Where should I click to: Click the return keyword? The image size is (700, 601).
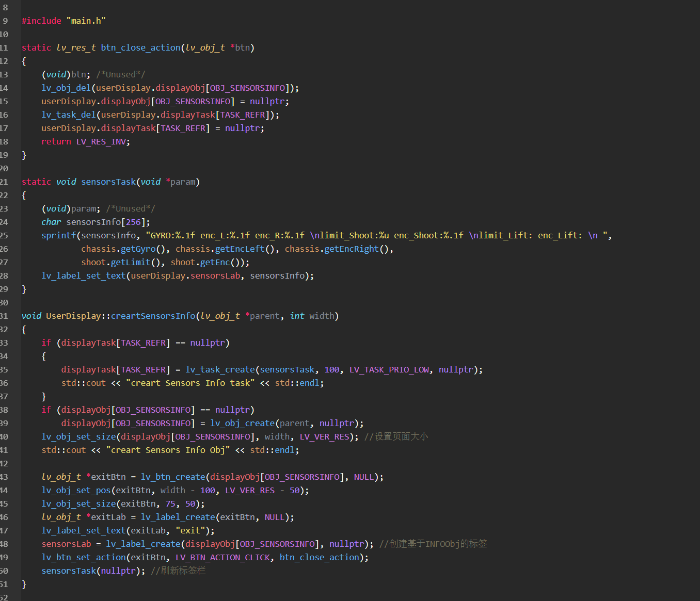point(56,141)
